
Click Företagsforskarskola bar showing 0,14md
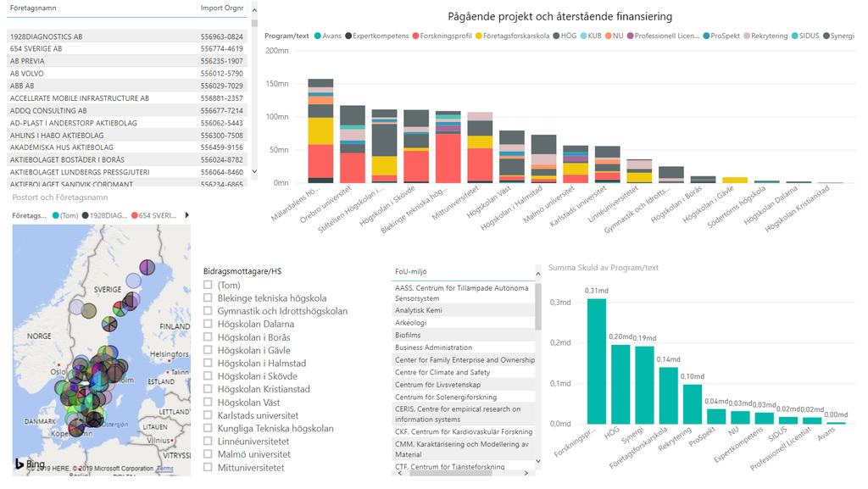point(669,396)
